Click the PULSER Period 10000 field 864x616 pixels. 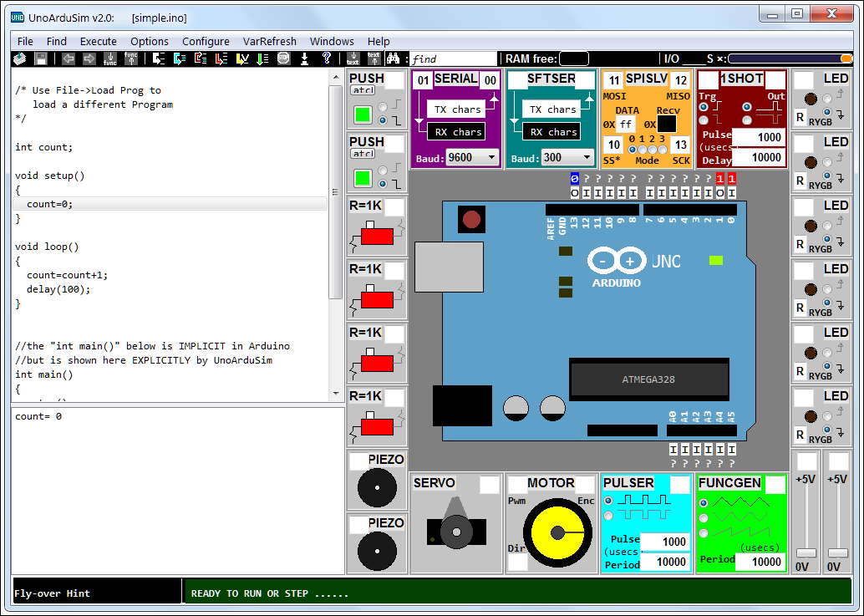664,562
